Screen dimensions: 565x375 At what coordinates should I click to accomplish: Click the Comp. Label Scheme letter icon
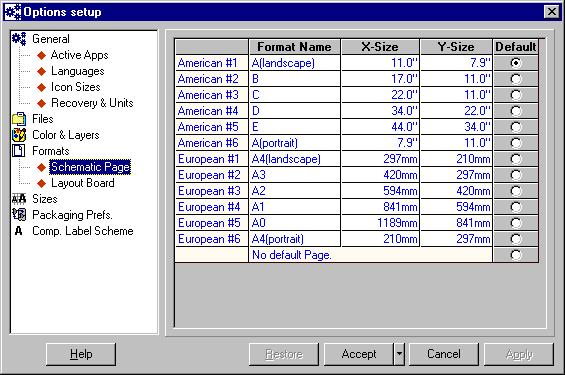(x=18, y=231)
